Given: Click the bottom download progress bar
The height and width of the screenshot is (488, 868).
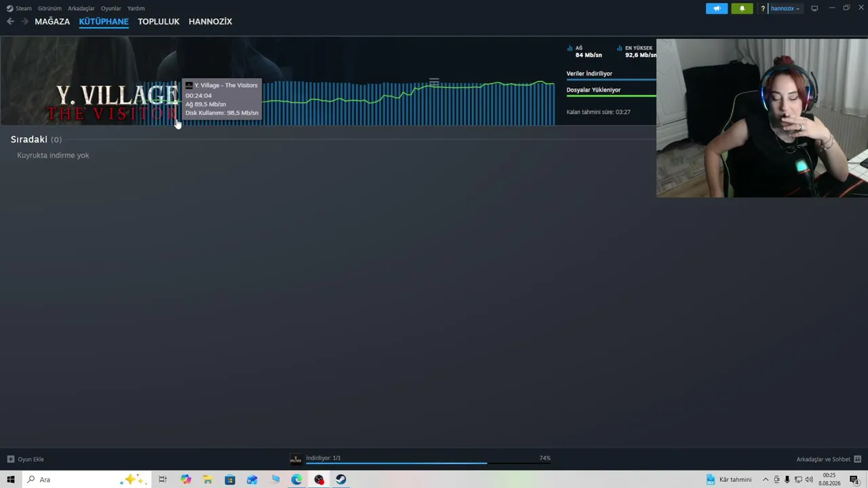Looking at the screenshot, I should click(x=428, y=464).
